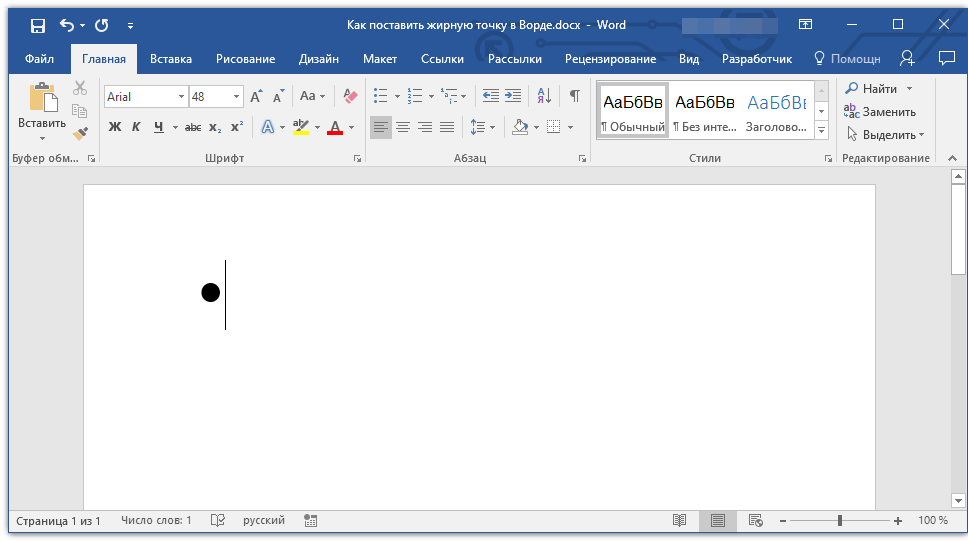968x541 pixels.
Task: Toggle italic formatting (К)
Action: click(x=137, y=127)
